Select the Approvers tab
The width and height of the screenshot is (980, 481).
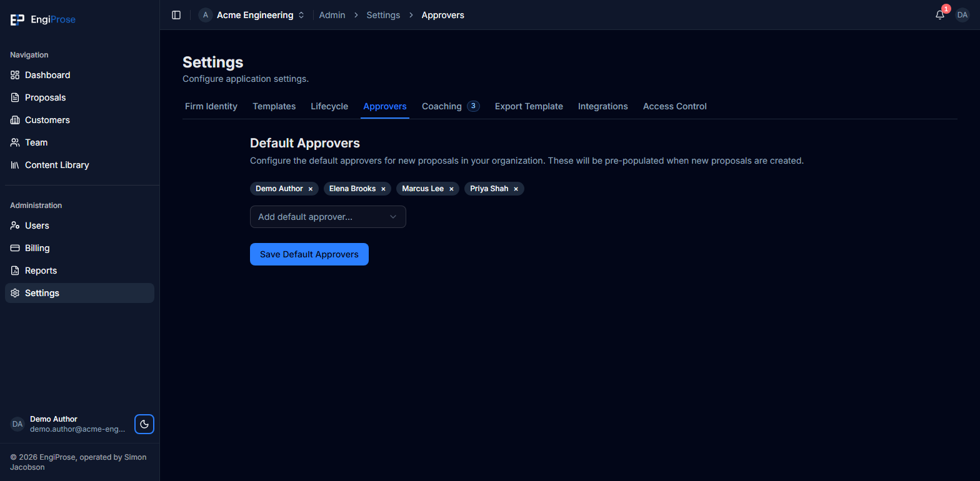tap(385, 106)
